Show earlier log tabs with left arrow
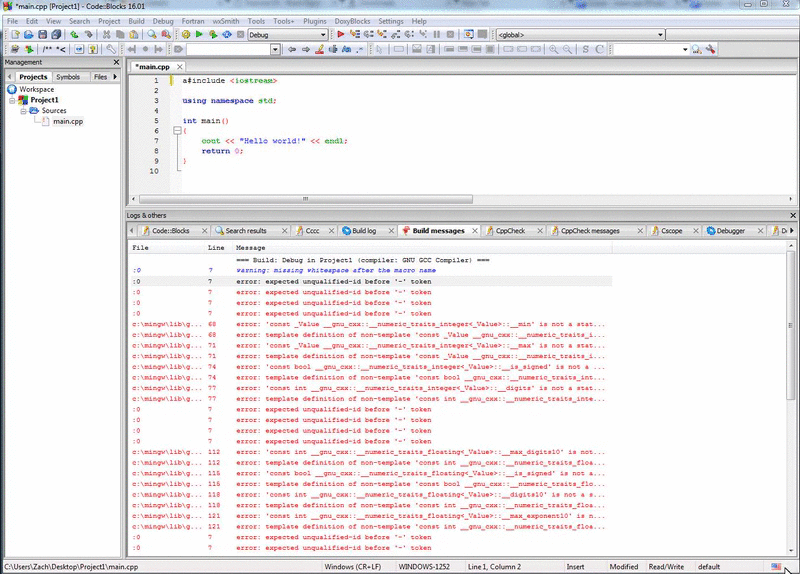This screenshot has width=800, height=574. pos(132,231)
